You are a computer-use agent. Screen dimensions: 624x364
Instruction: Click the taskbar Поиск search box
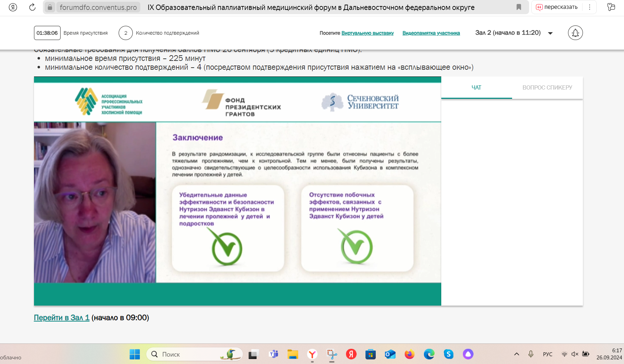194,354
